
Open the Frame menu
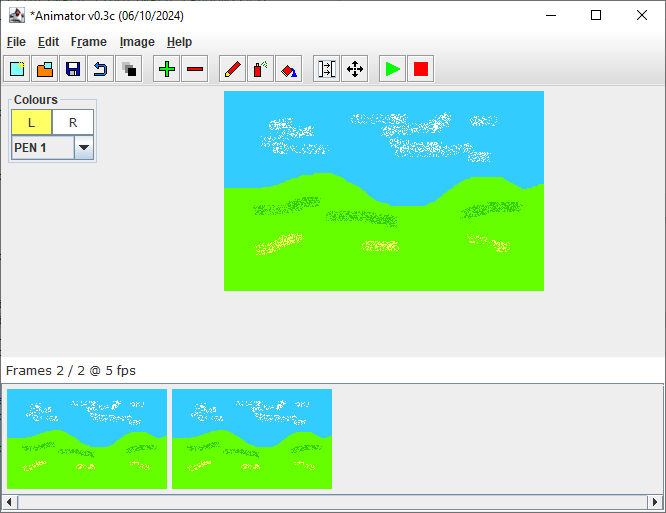point(89,42)
